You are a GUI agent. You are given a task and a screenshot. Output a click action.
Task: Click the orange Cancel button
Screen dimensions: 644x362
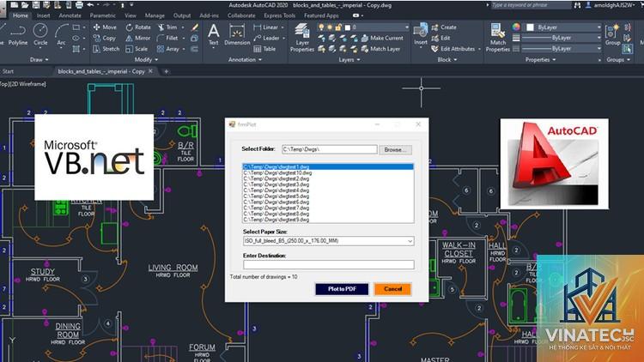[392, 289]
